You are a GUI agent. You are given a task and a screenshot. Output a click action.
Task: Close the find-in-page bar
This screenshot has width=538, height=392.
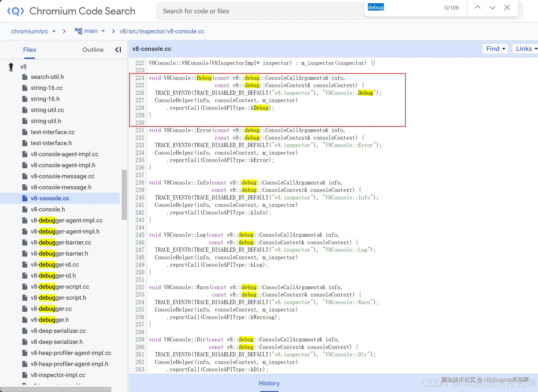tap(507, 8)
